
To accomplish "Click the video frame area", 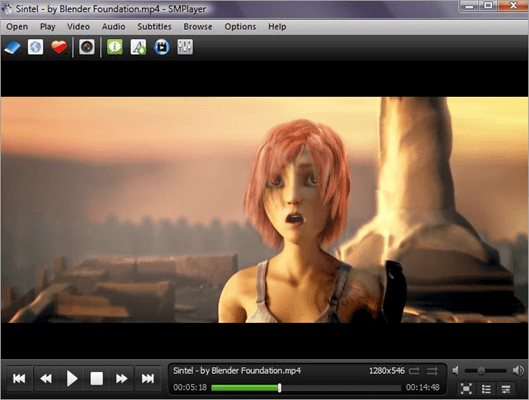I will [x=264, y=210].
